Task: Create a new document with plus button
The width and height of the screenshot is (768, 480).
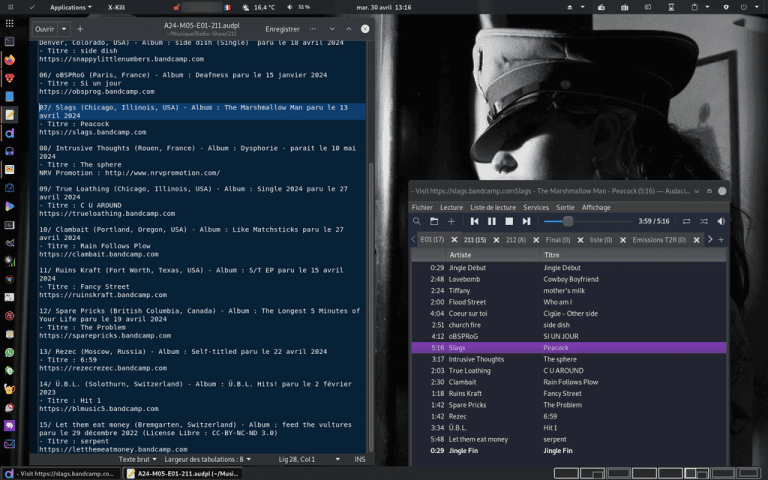Action: click(x=80, y=29)
